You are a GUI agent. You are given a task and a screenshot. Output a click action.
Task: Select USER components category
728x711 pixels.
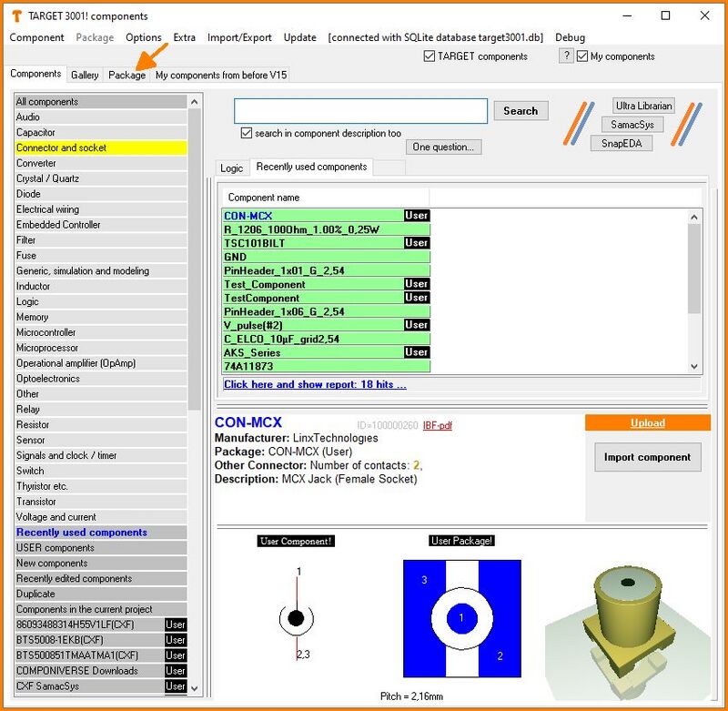pyautogui.click(x=101, y=547)
